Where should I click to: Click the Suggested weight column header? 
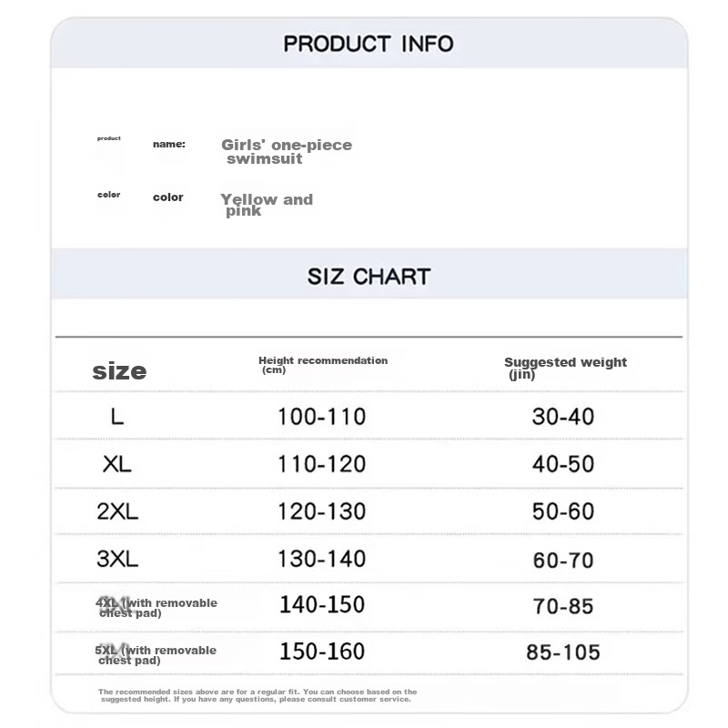point(565,367)
